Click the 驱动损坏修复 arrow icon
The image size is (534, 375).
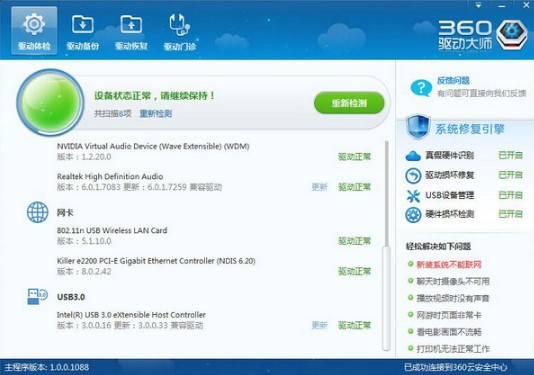point(413,176)
